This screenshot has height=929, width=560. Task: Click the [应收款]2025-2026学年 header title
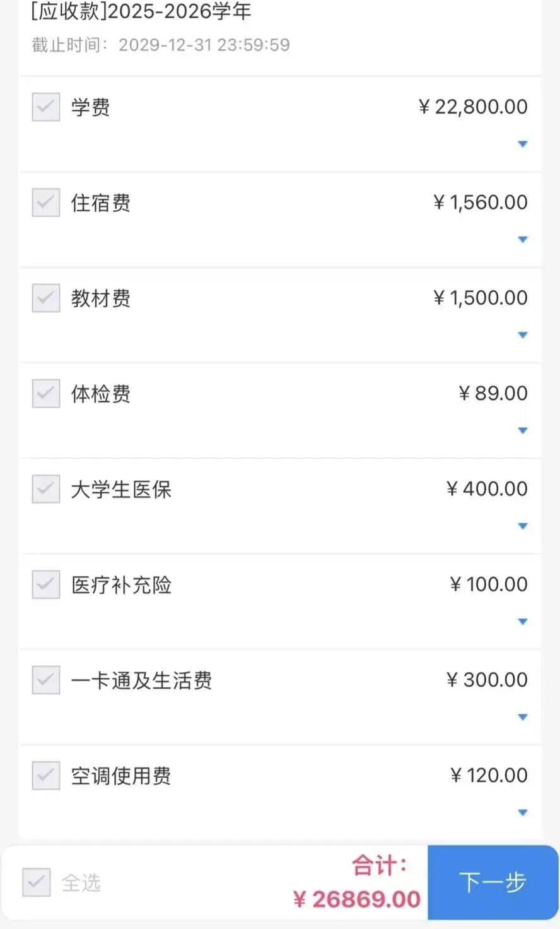pyautogui.click(x=141, y=11)
